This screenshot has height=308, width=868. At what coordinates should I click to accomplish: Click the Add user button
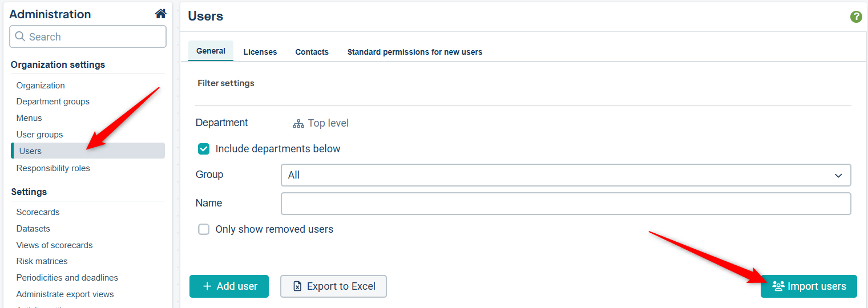click(229, 286)
